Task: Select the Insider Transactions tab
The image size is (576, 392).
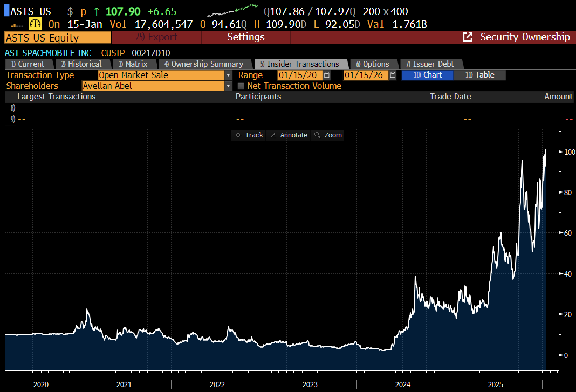Action: pos(300,64)
